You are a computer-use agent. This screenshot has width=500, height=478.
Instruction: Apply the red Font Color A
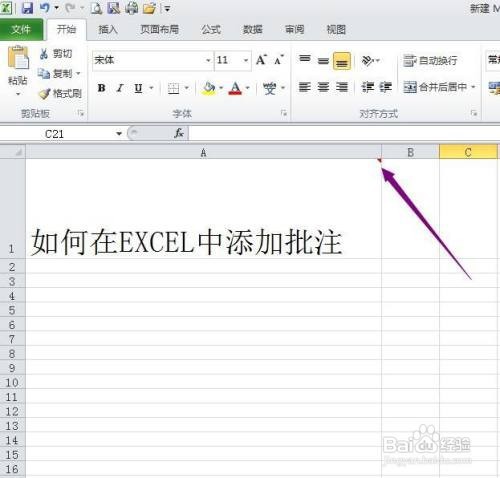click(x=235, y=88)
